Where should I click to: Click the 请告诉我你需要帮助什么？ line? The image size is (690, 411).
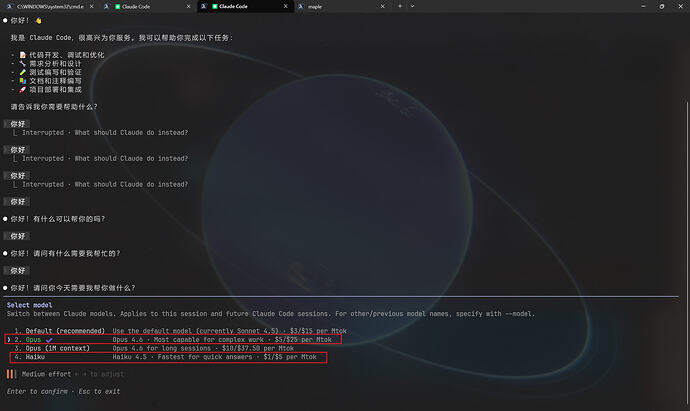(x=54, y=107)
